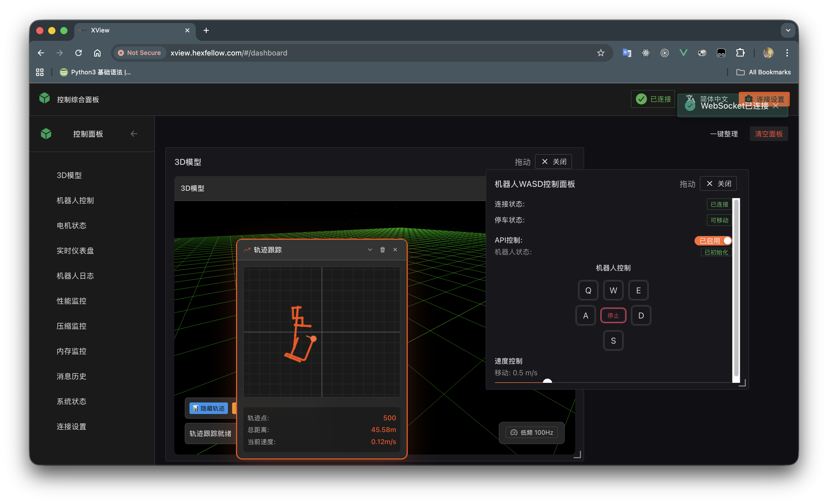Open the Motor Status sidebar item
The image size is (828, 504).
72,226
